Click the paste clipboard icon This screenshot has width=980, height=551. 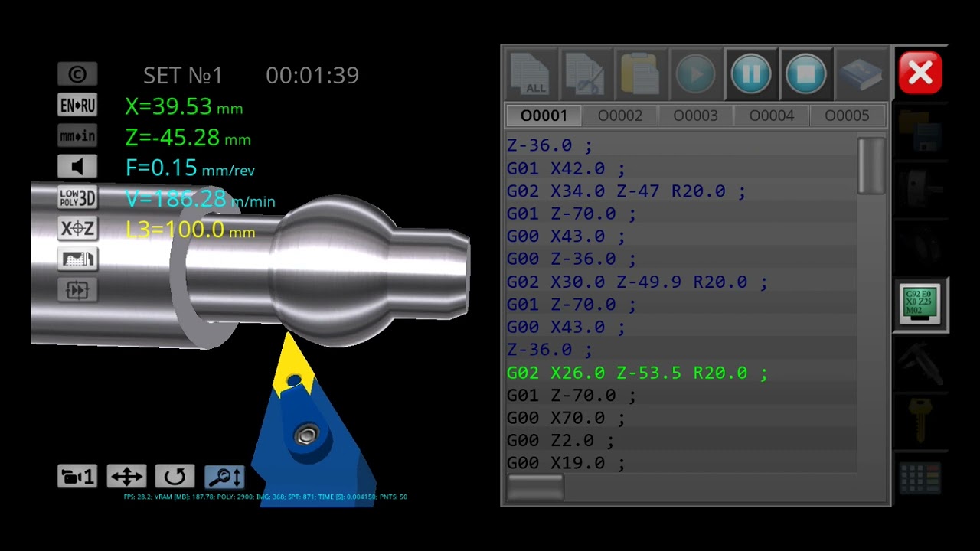[x=641, y=74]
